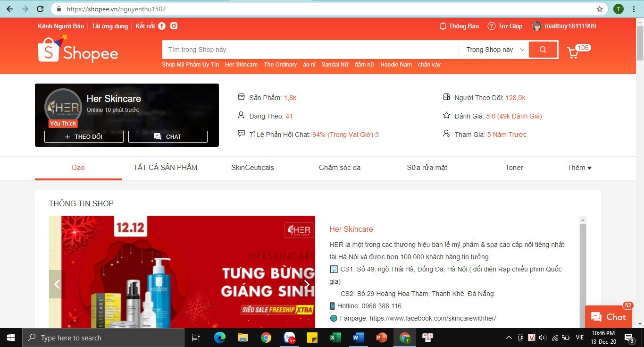Open Sticky Notes from the taskbar
Image resolution: width=644 pixels, height=347 pixels.
pos(312,338)
